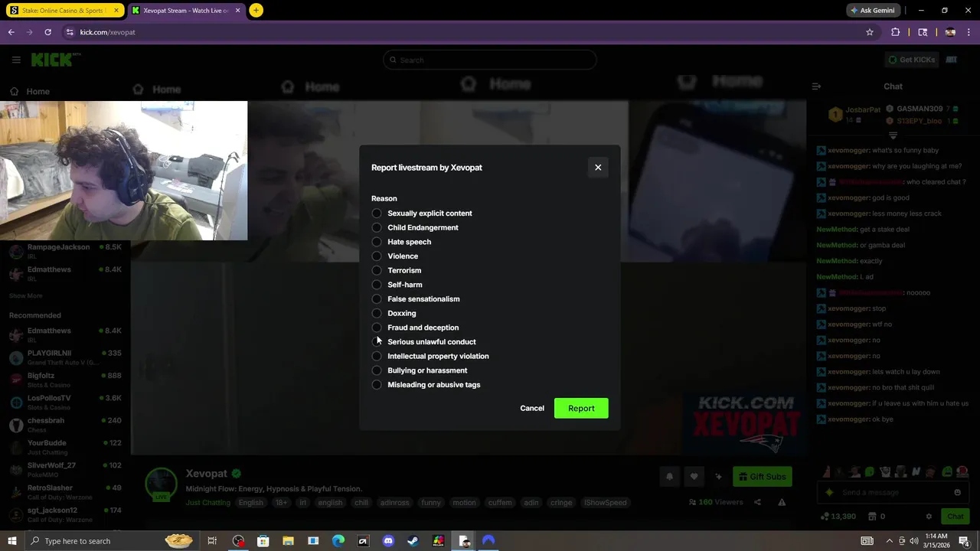Open File Explorer from the taskbar
980x551 pixels.
[288, 541]
